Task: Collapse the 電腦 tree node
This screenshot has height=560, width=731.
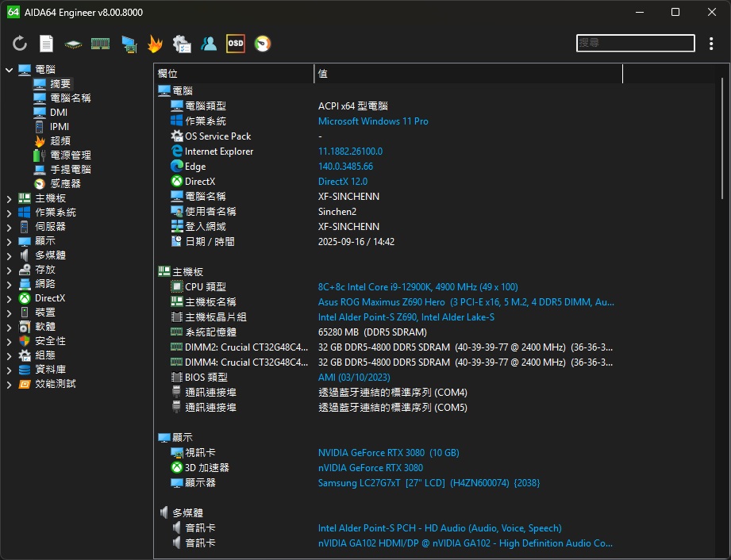Action: tap(9, 70)
